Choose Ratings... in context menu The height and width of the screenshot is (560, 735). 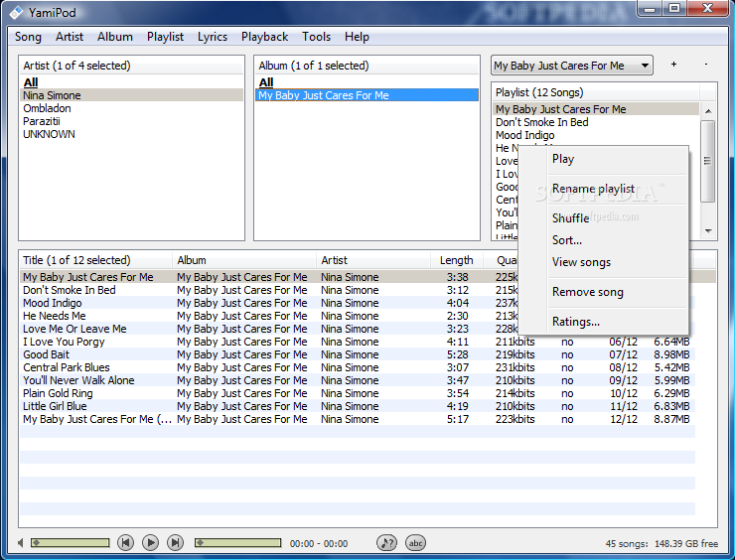[603, 322]
